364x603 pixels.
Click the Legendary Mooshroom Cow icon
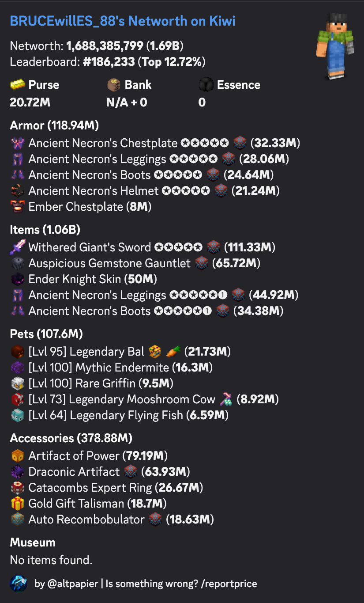tap(17, 399)
